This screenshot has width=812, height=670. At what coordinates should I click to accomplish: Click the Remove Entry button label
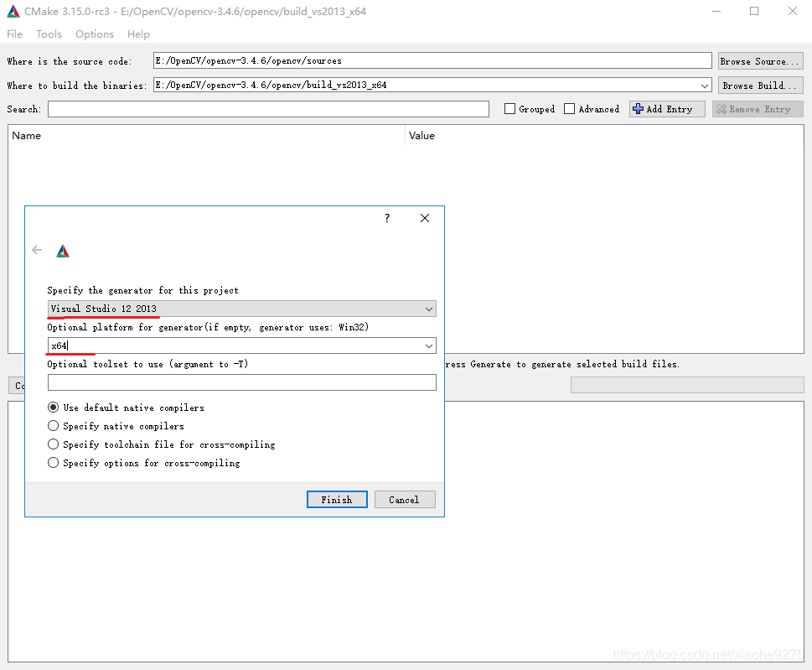[x=760, y=109]
